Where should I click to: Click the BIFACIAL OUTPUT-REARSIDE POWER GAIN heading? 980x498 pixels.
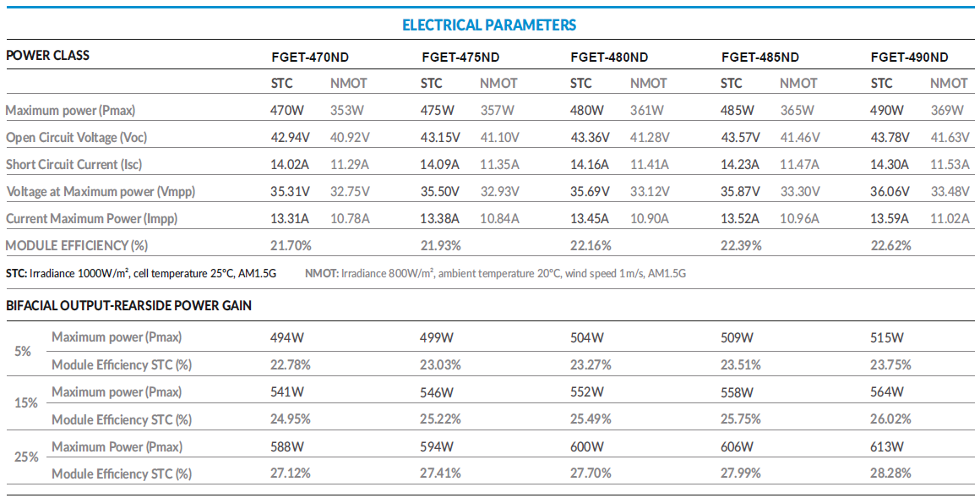[x=128, y=304]
